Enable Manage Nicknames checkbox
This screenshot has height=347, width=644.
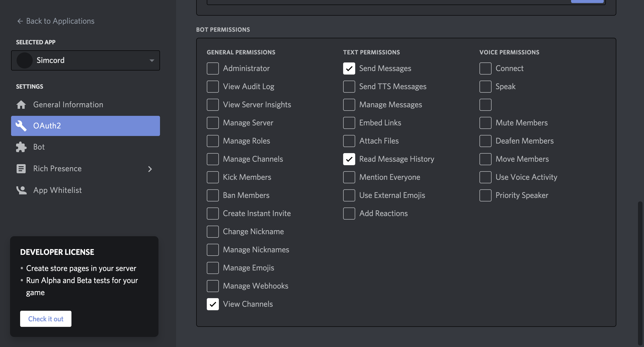click(213, 250)
